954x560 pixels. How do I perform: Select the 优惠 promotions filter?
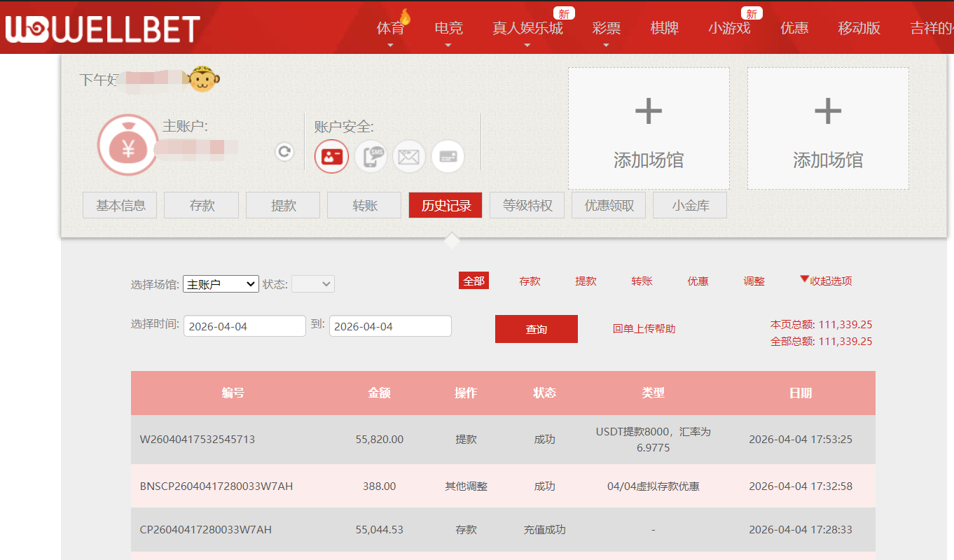point(698,281)
